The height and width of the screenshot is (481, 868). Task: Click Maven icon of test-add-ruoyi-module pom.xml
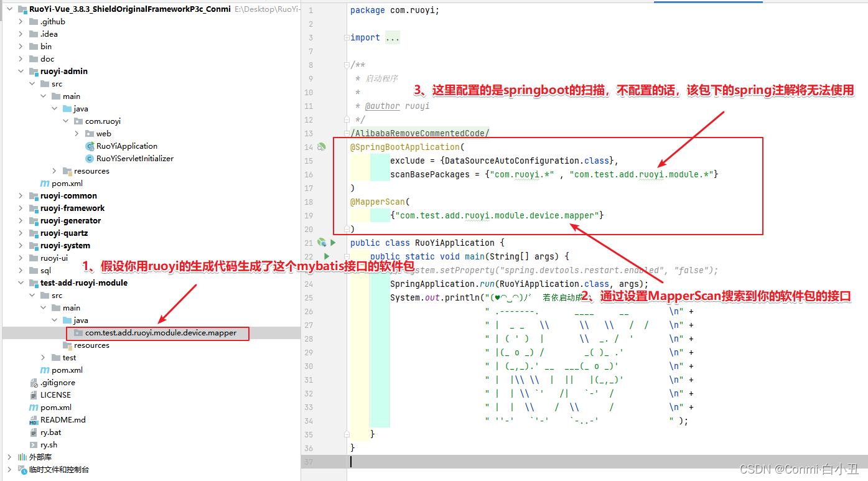45,370
